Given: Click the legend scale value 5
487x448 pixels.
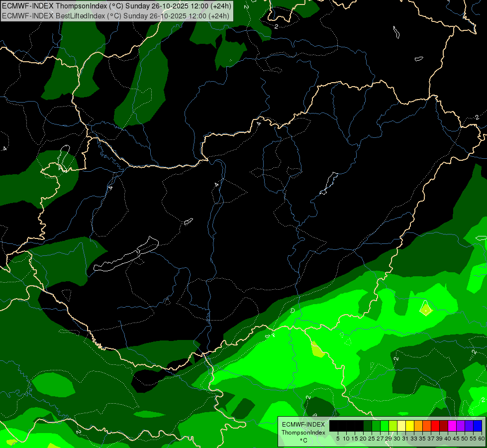Looking at the screenshot, I should coord(338,439).
